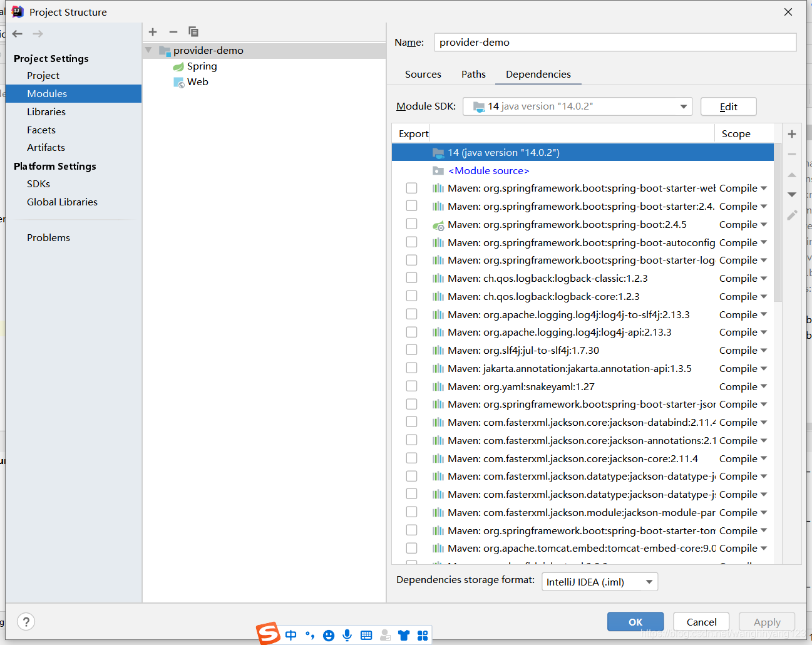Move dependency up arrow

click(792, 175)
